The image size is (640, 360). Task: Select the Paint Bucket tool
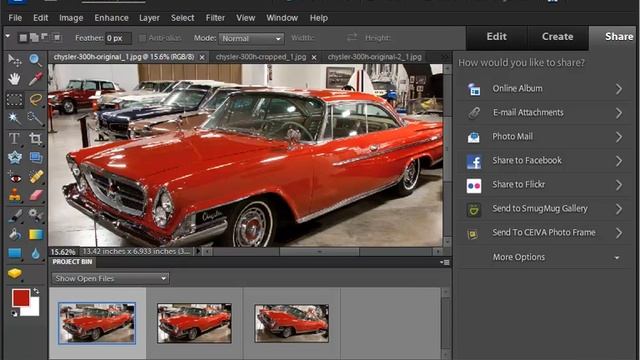pyautogui.click(x=14, y=234)
